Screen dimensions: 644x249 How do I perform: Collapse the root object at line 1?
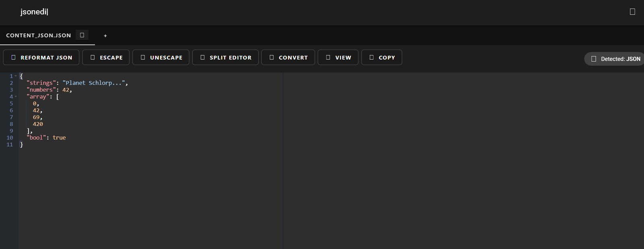pyautogui.click(x=16, y=76)
